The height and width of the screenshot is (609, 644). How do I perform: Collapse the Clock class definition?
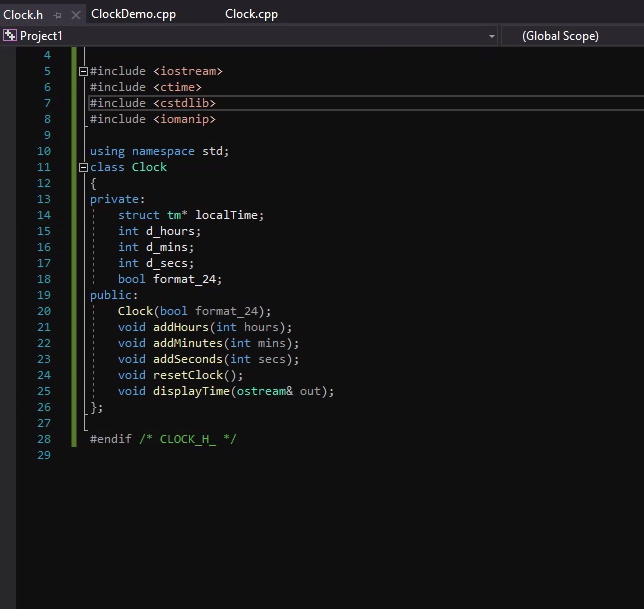tap(82, 168)
